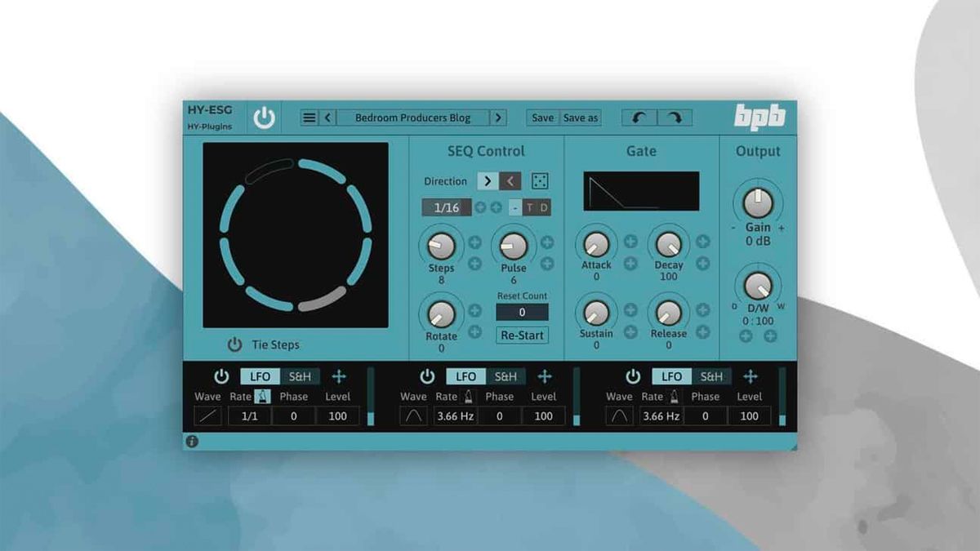Click the Re-Start button
This screenshot has height=551, width=980.
(522, 335)
